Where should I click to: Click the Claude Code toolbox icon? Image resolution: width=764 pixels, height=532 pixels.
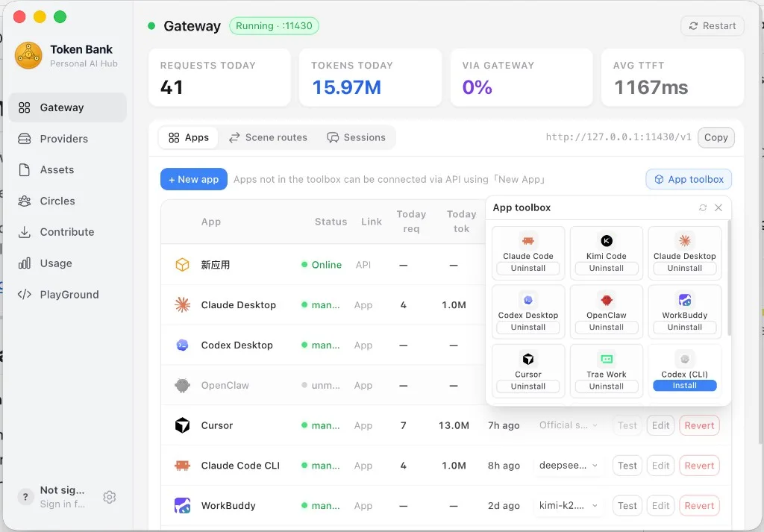528,241
